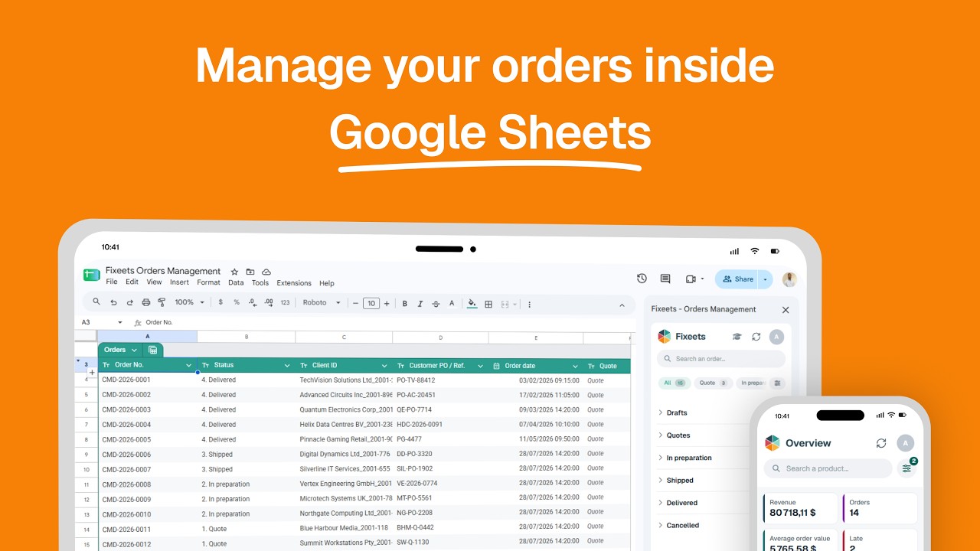Image resolution: width=980 pixels, height=551 pixels.
Task: Increase font size with plus button
Action: (387, 303)
